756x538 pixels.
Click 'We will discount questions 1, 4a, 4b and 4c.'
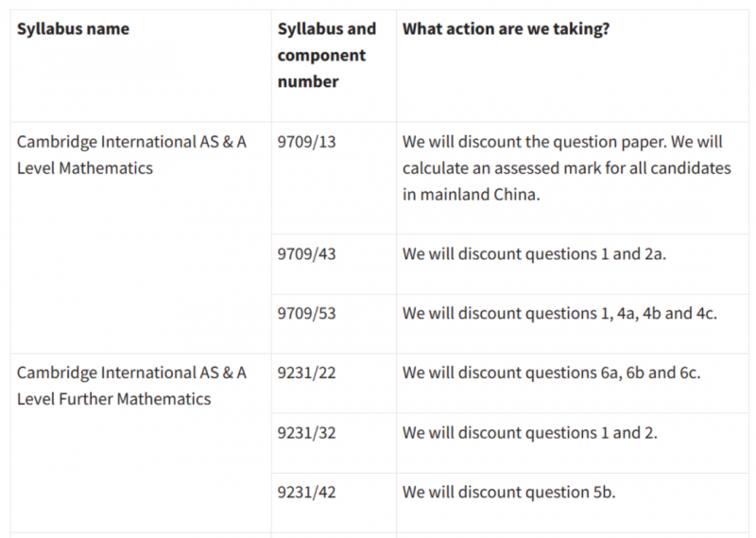pos(559,313)
